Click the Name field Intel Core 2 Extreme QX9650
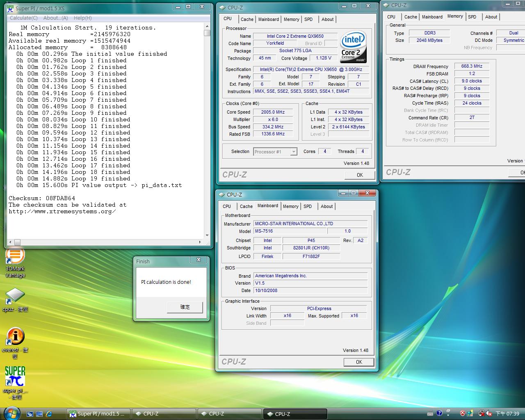The image size is (525, 420). 295,36
